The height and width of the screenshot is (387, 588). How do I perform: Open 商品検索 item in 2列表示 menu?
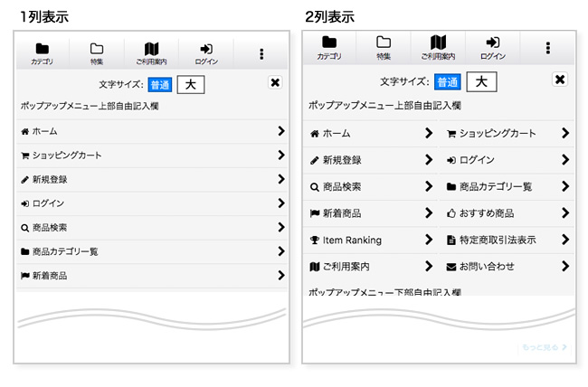(x=370, y=187)
